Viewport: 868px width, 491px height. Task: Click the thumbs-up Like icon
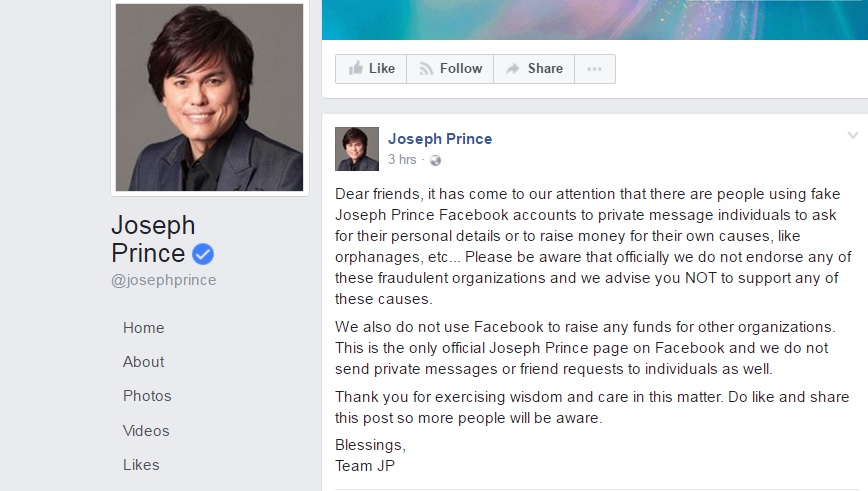tap(355, 68)
